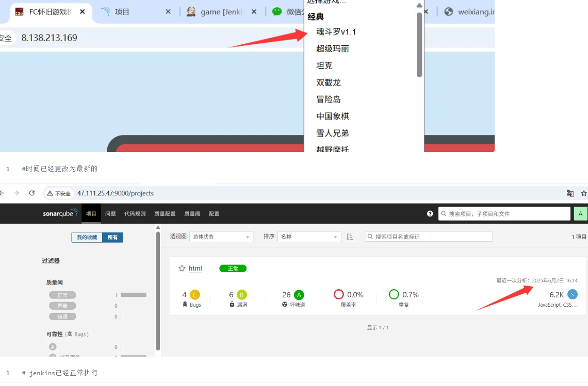Filter quality gate by 错误
This screenshot has width=588, height=386.
[62, 316]
